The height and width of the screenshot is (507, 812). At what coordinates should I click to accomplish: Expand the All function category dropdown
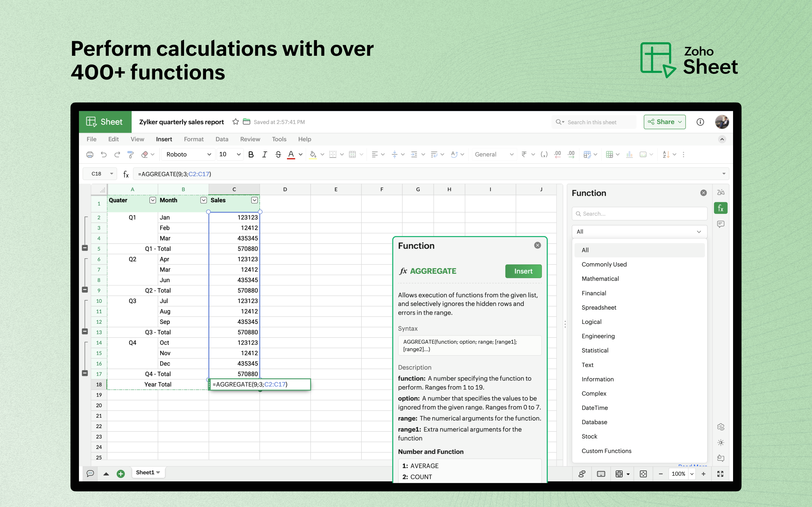639,232
